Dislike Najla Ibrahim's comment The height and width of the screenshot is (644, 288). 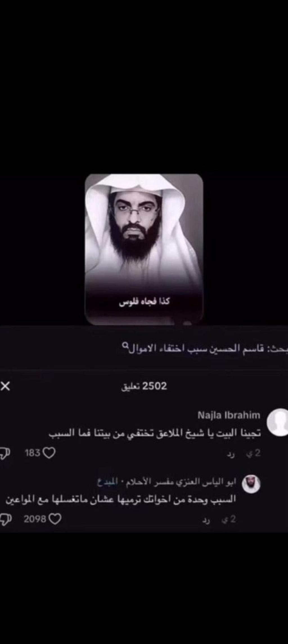pos(5,453)
